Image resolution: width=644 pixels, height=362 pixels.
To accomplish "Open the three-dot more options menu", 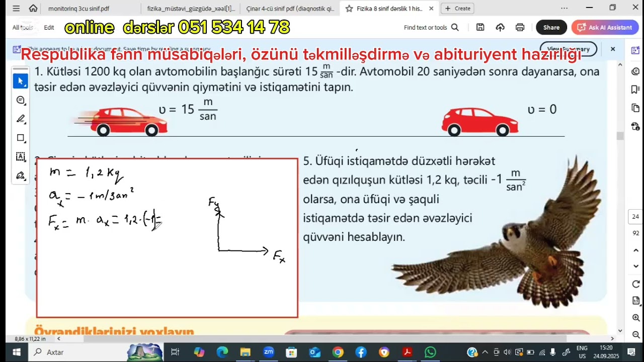I will 564,8.
